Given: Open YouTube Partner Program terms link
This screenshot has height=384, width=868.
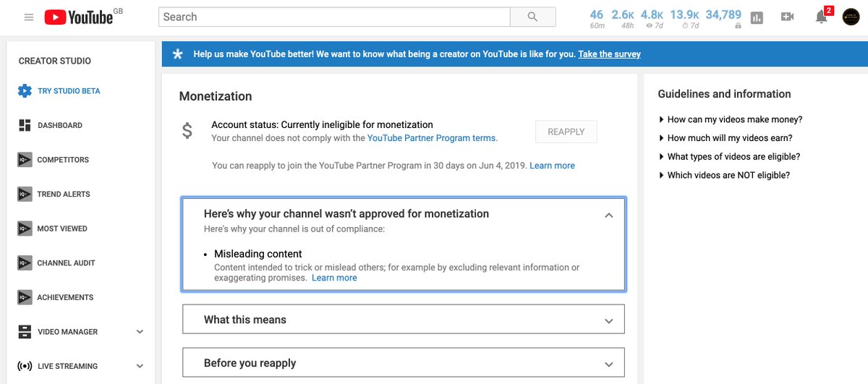Looking at the screenshot, I should 431,137.
